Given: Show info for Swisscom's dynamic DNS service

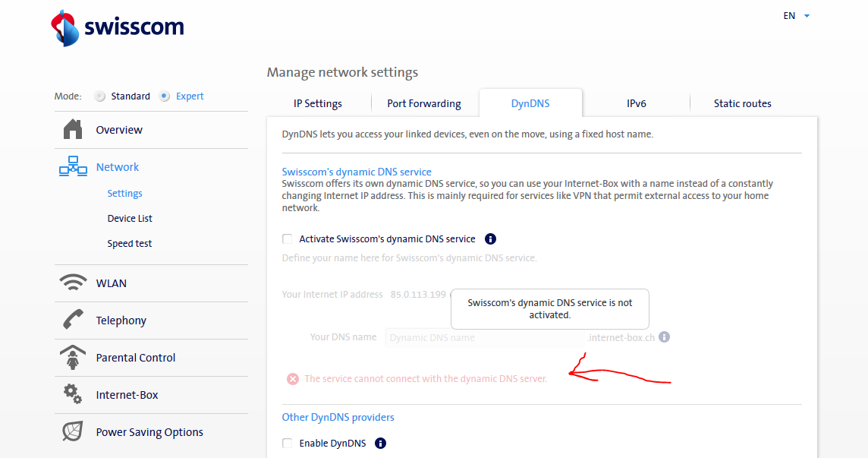Looking at the screenshot, I should coord(490,239).
